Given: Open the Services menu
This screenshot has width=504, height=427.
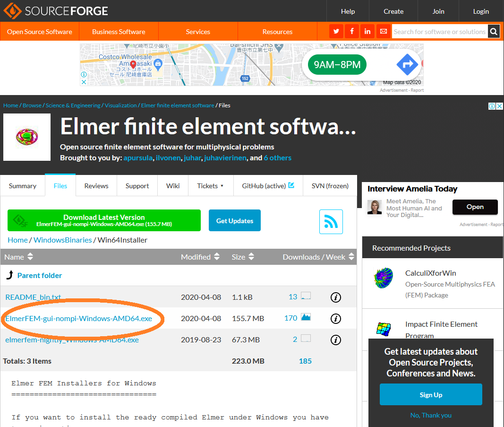Looking at the screenshot, I should tap(198, 32).
